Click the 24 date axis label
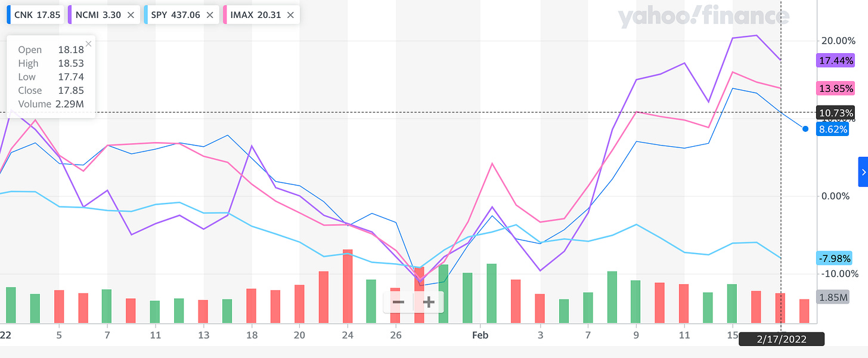 [348, 335]
